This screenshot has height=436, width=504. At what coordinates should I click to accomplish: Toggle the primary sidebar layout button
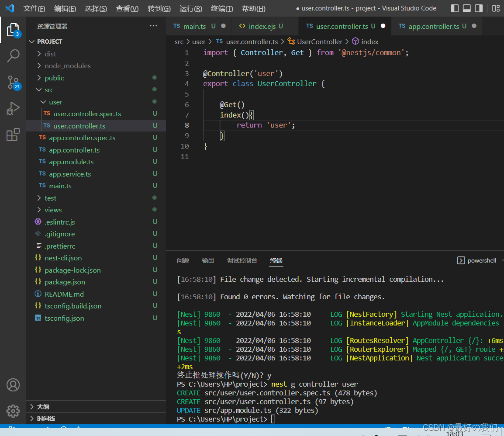click(x=455, y=8)
